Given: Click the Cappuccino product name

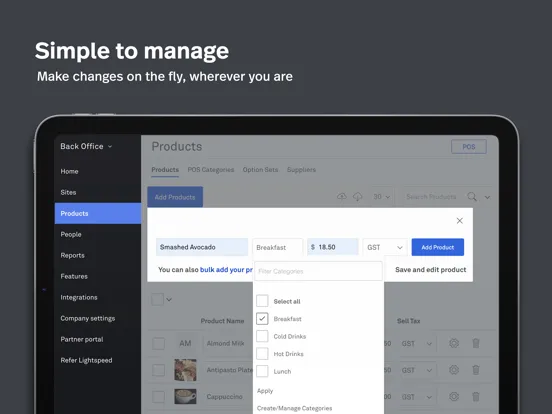Looking at the screenshot, I should (x=224, y=397).
